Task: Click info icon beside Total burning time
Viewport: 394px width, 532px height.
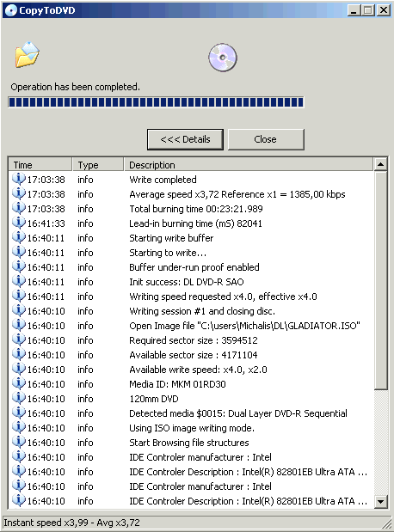Action: (18, 208)
